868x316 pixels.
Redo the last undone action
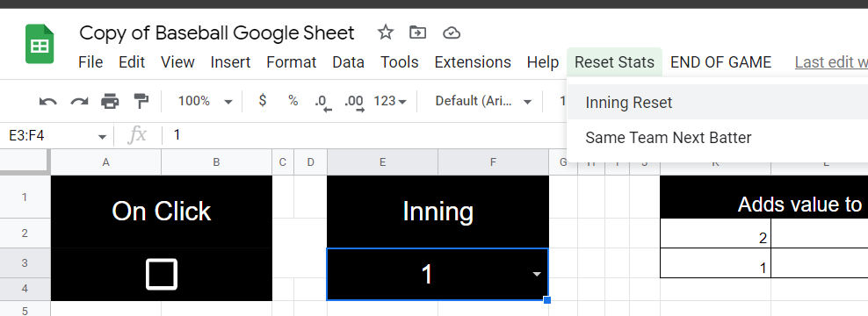[x=79, y=101]
